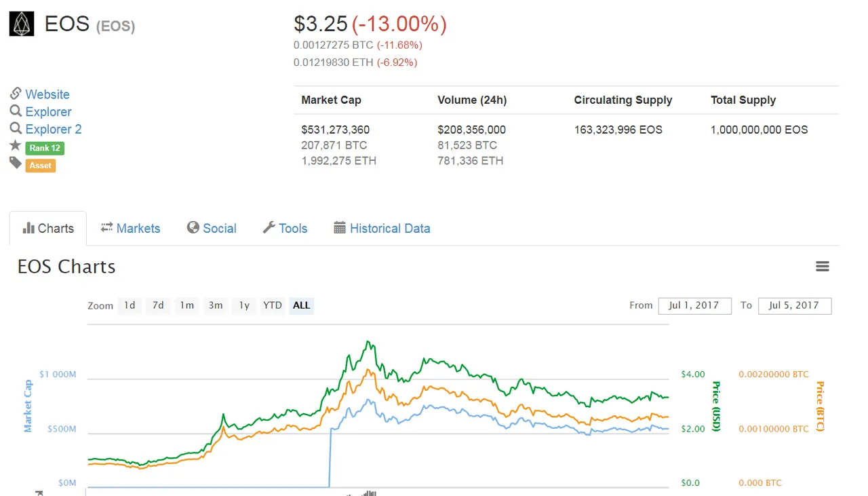Click the 0.00200000 BTC axis label

(774, 375)
